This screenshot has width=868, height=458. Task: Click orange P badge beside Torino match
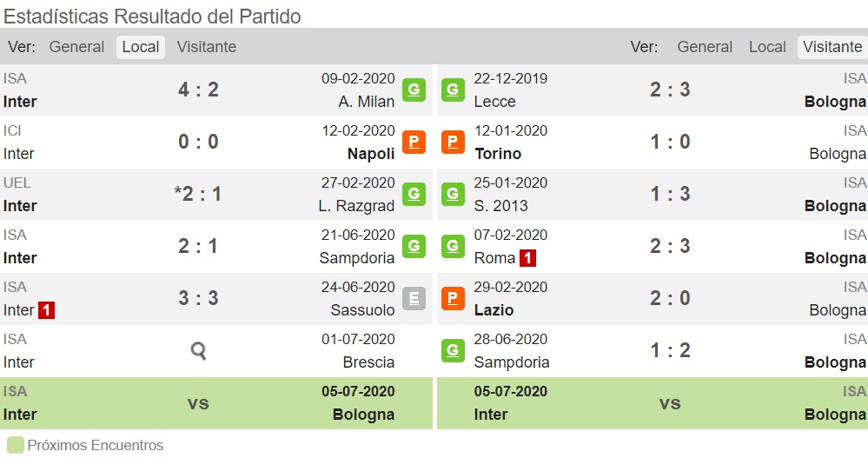pos(453,142)
